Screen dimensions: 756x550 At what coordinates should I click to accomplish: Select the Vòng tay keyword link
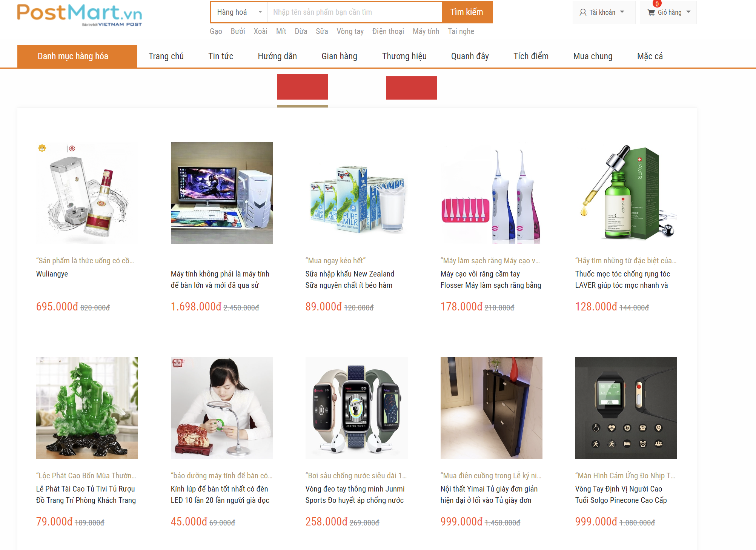pyautogui.click(x=350, y=31)
